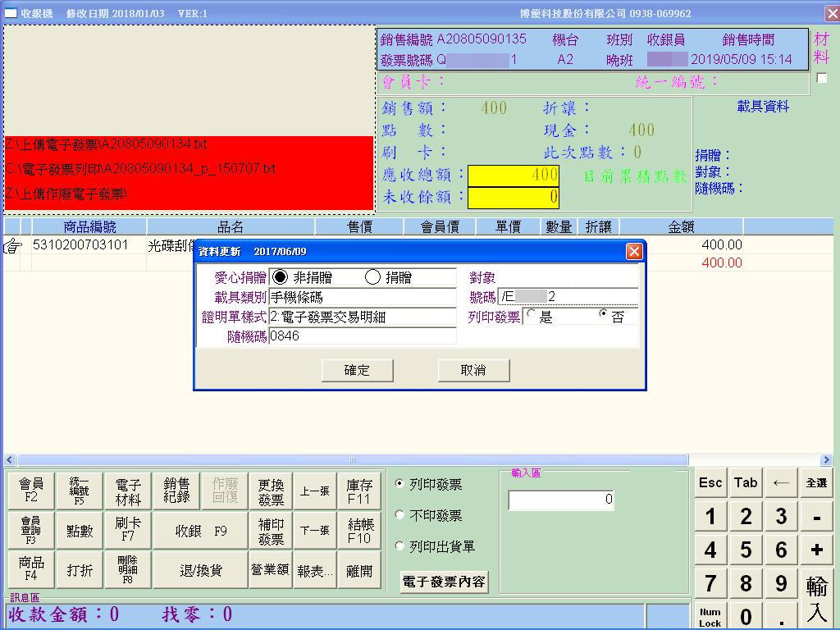Open 電子發票內容 details
This screenshot has width=840, height=630.
444,582
